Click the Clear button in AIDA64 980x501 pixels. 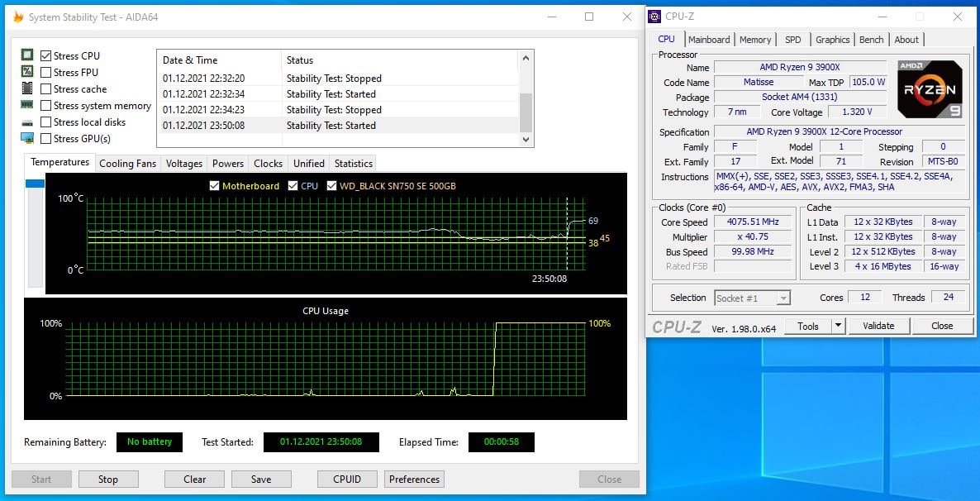194,480
